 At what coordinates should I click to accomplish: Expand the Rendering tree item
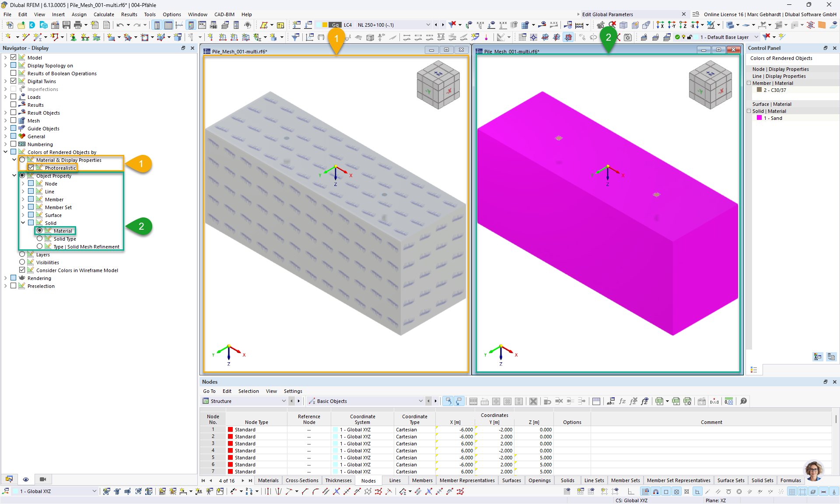coord(5,278)
